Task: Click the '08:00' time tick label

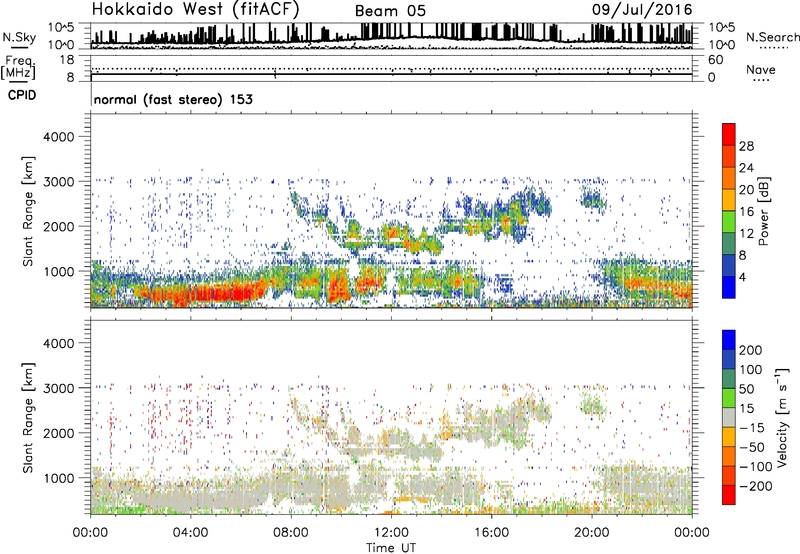Action: tap(291, 532)
